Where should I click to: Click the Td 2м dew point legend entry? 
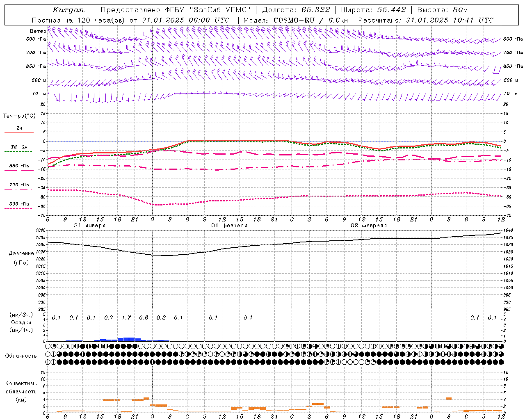(19, 147)
